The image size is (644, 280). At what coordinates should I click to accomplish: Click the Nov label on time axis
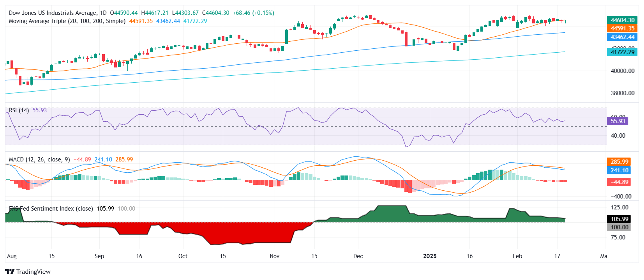pos(275,256)
